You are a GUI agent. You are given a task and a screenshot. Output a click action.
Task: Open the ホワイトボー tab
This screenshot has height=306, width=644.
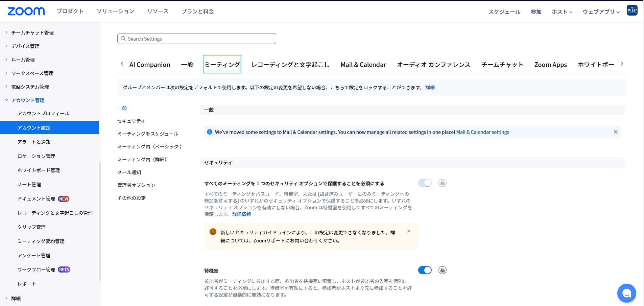pos(596,65)
